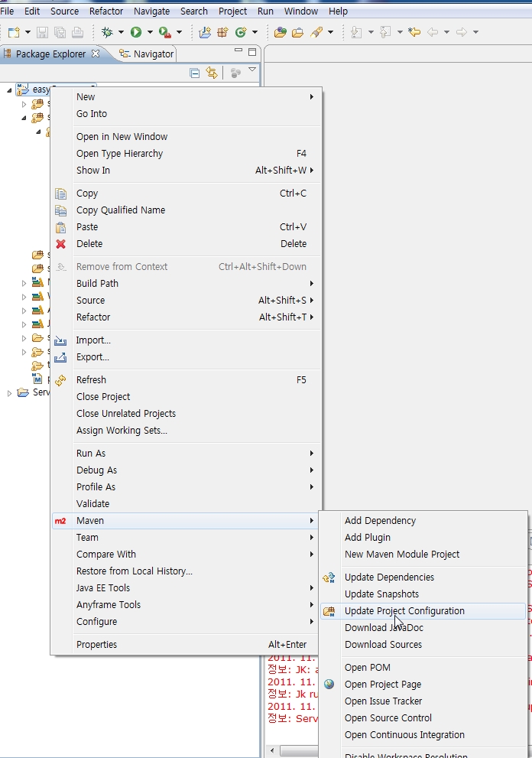
Task: Click the Open Type toolbar icon
Action: coord(281,32)
